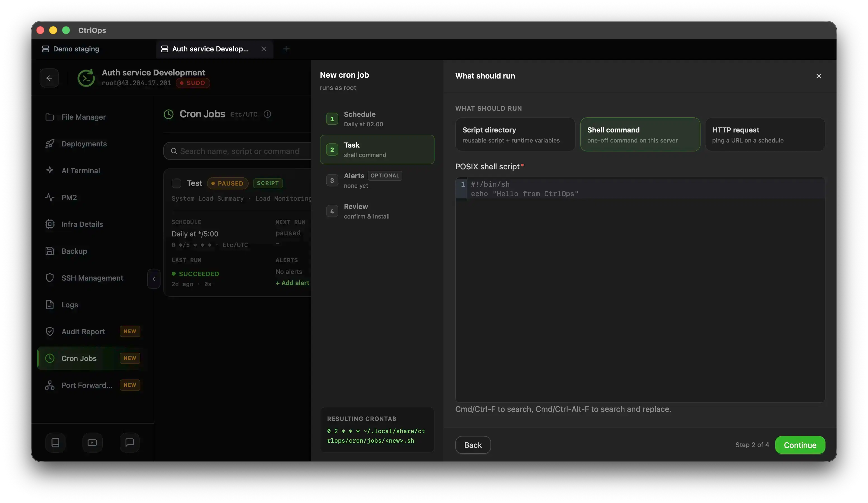Click into the POSIX shell script editor
868x503 pixels.
(640, 290)
